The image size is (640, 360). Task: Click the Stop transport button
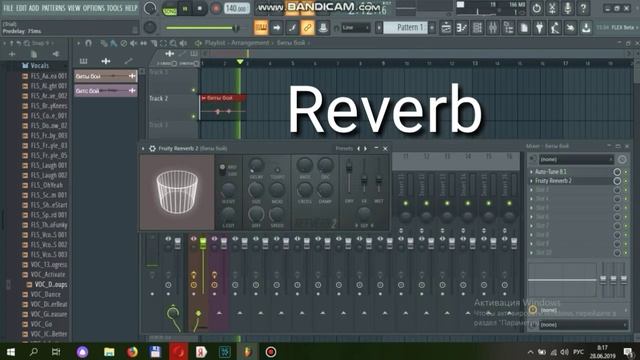click(x=200, y=9)
